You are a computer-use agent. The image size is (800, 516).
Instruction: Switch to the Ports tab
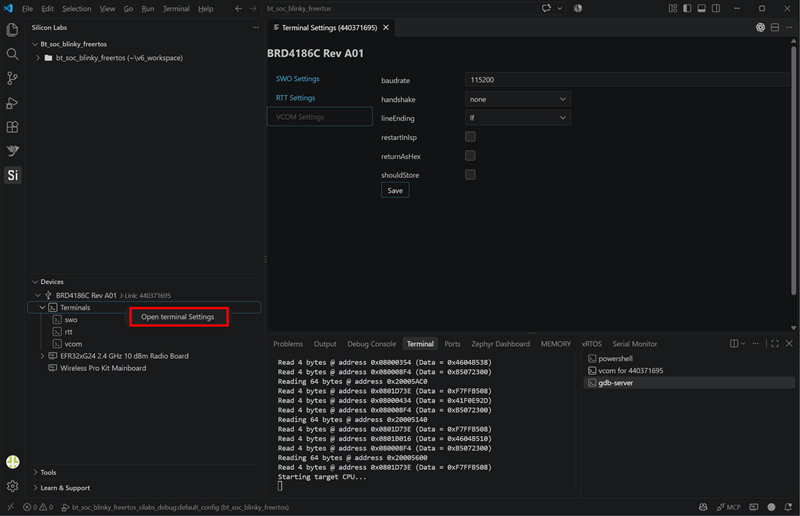(452, 343)
